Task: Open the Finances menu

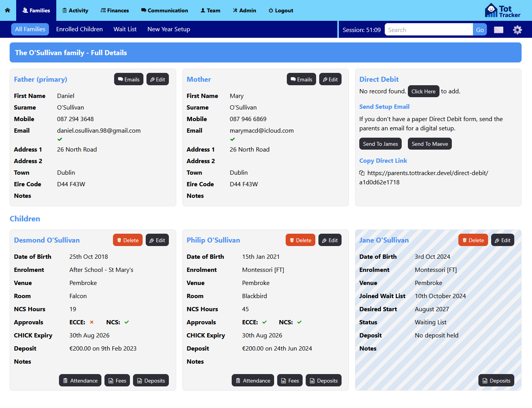Action: 114,10
